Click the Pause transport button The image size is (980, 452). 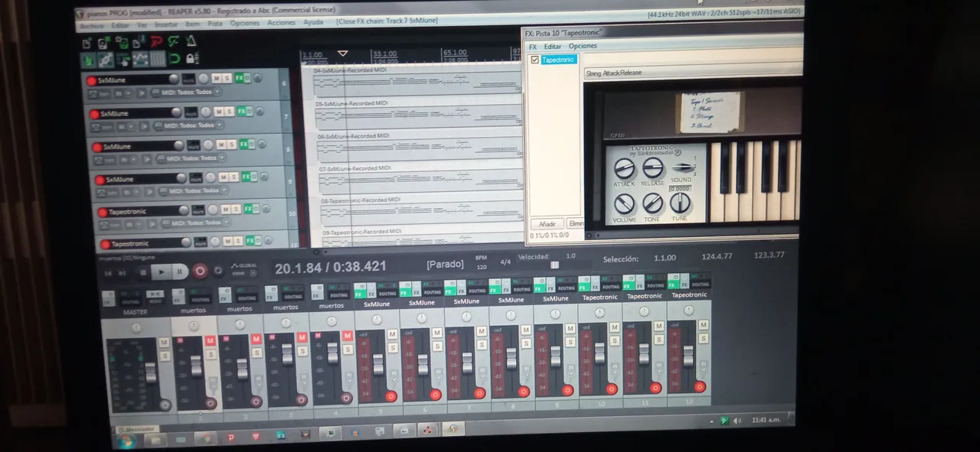pos(179,272)
